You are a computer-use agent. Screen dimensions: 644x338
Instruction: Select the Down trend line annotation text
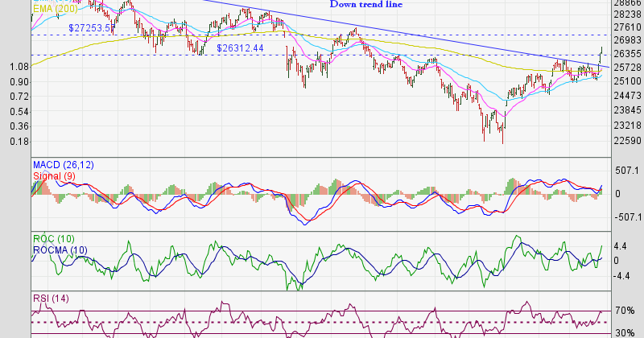[366, 5]
